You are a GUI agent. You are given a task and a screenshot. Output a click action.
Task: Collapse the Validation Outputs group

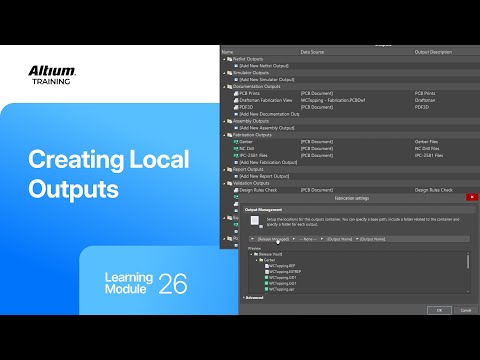[224, 183]
